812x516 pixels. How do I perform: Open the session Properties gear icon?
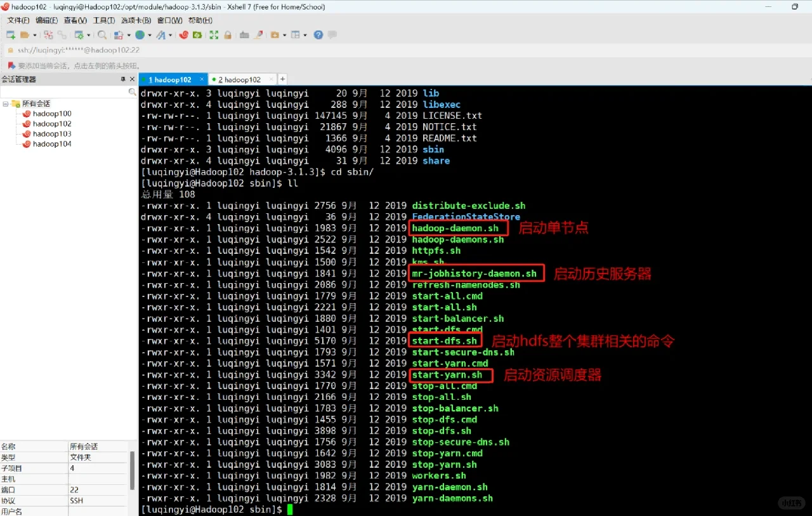(x=79, y=35)
